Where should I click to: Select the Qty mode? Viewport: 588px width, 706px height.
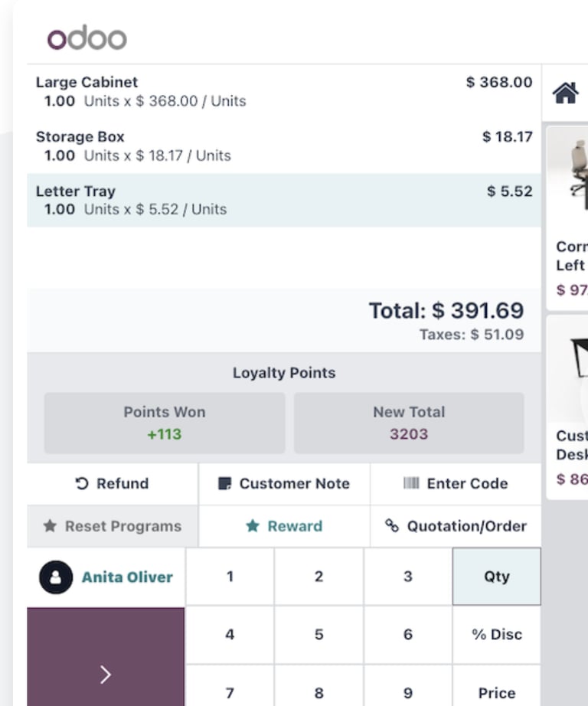497,577
